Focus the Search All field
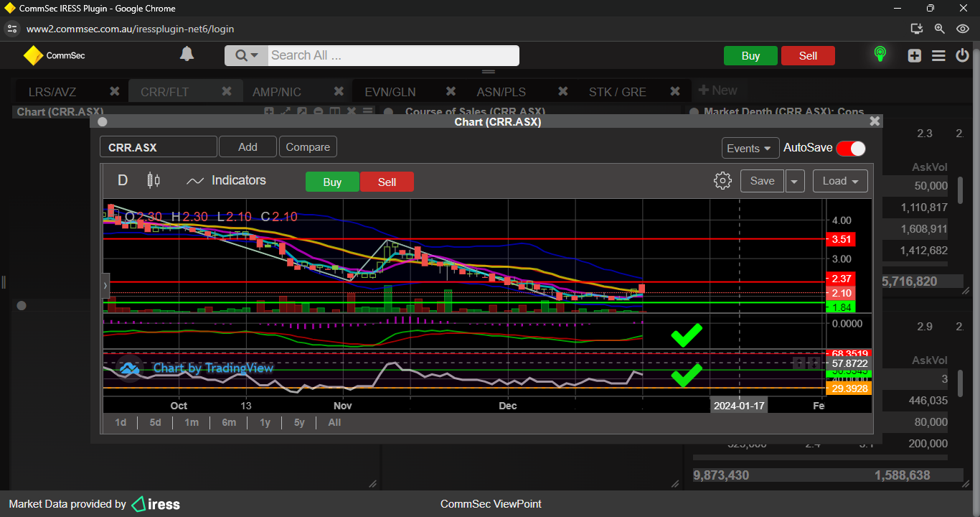The image size is (980, 517). [x=393, y=55]
